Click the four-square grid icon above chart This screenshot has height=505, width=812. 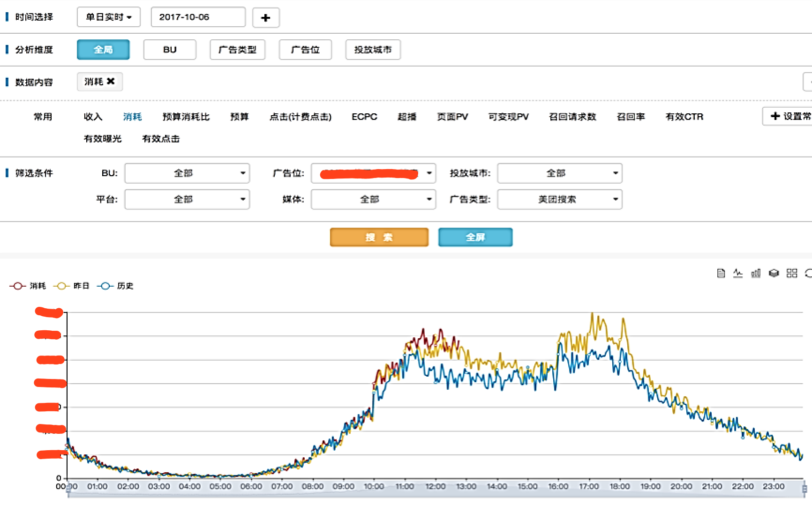792,273
